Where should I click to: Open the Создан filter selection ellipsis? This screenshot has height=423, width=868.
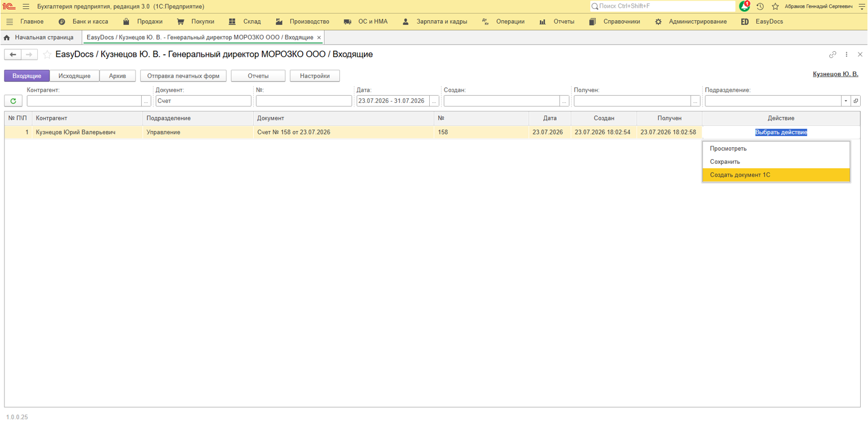pos(564,101)
